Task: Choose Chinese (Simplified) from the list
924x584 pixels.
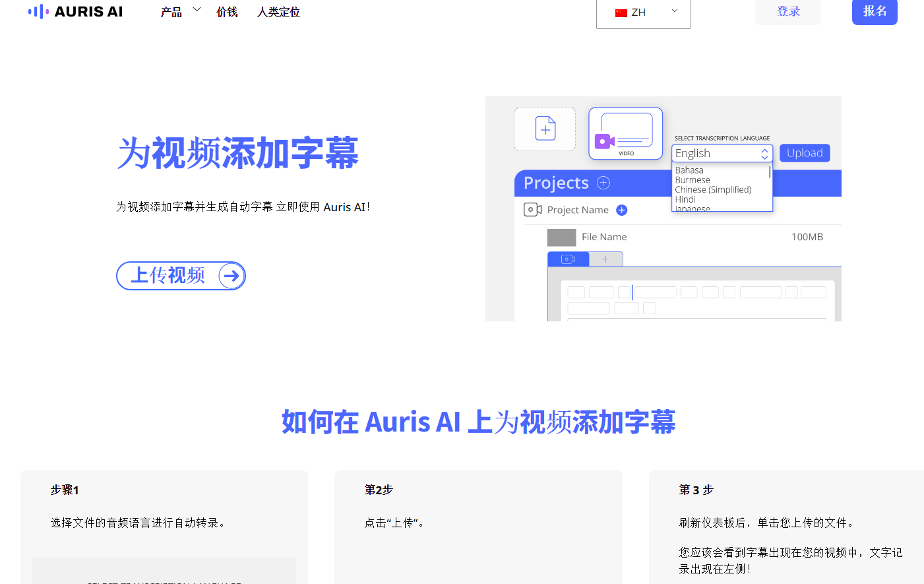Action: point(713,190)
